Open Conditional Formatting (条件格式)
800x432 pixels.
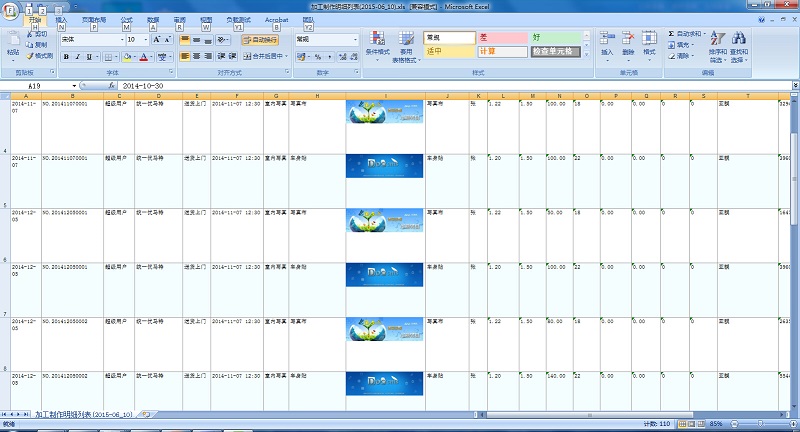(377, 45)
